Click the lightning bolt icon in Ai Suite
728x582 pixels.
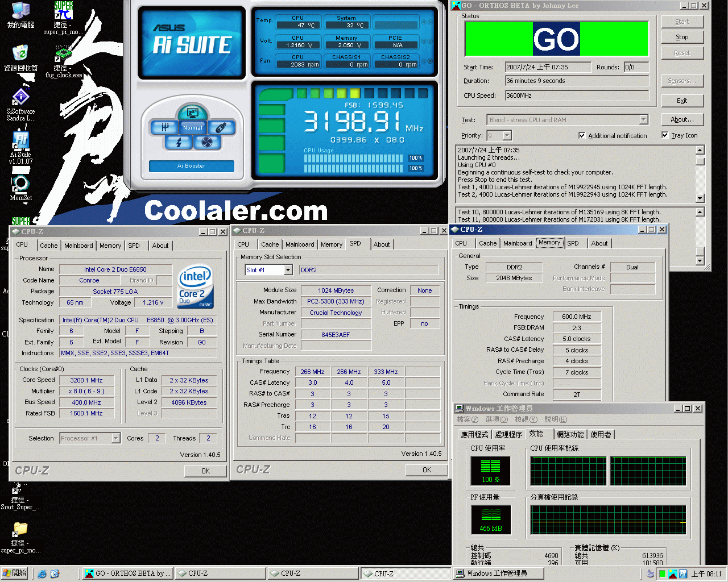click(179, 142)
